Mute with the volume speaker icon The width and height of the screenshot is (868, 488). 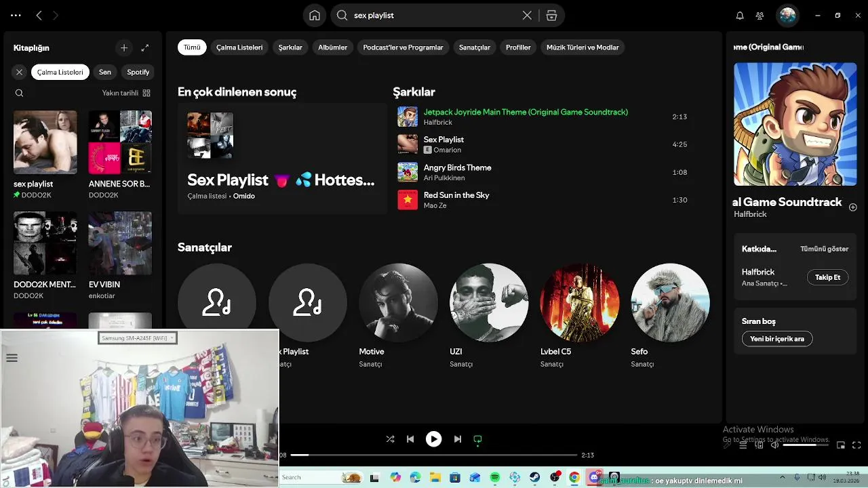click(774, 445)
